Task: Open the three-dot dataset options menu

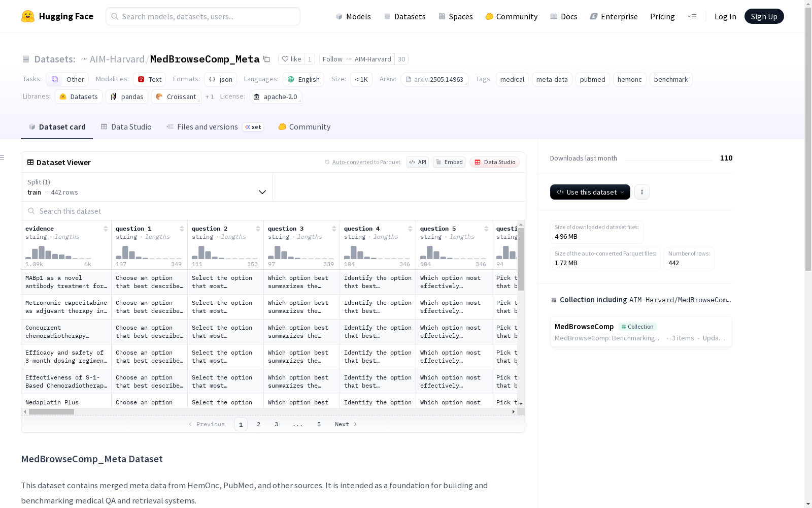Action: (x=642, y=192)
